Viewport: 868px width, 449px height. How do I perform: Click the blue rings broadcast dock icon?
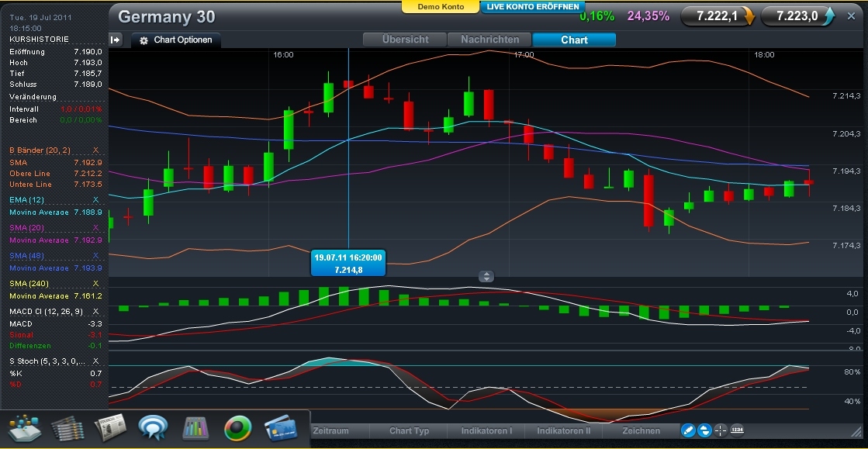coord(151,429)
